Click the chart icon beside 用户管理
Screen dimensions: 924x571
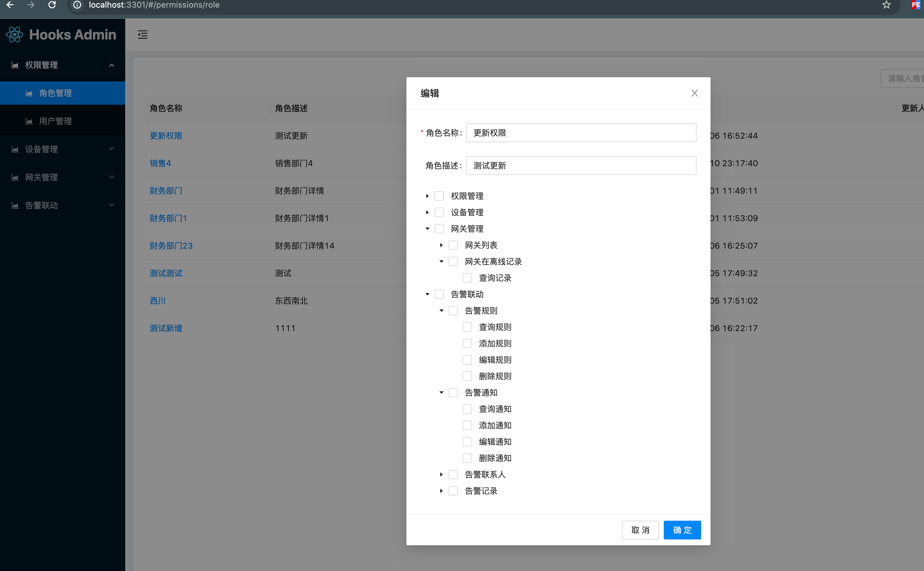tap(29, 121)
